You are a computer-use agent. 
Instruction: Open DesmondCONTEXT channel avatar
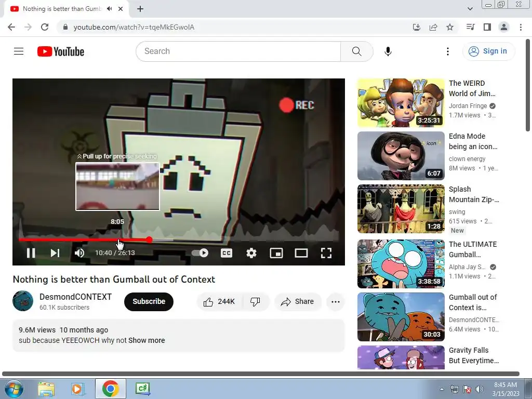(x=23, y=301)
